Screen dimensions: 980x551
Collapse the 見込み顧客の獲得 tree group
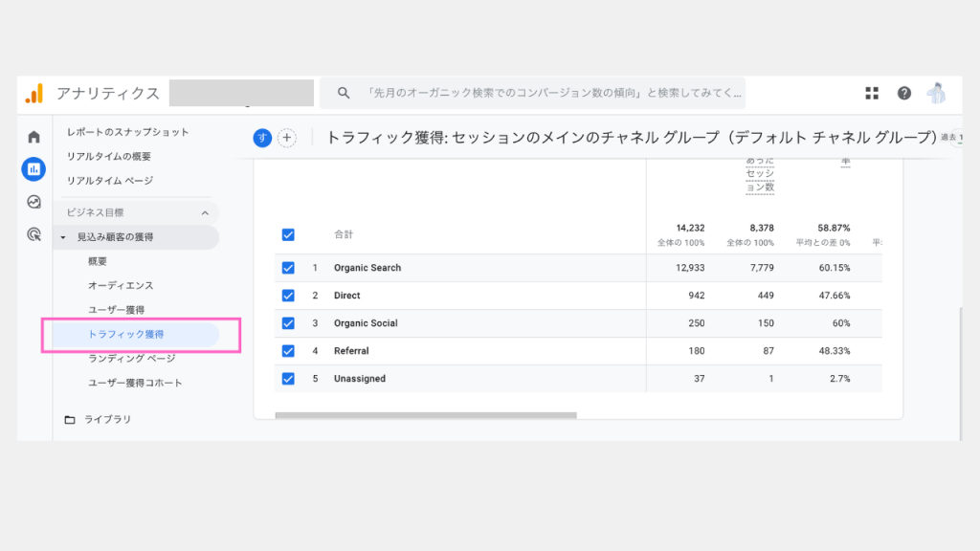pos(63,237)
